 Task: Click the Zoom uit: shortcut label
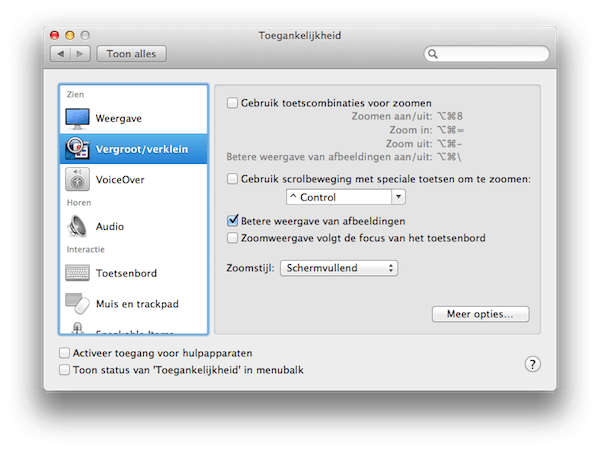[x=409, y=144]
